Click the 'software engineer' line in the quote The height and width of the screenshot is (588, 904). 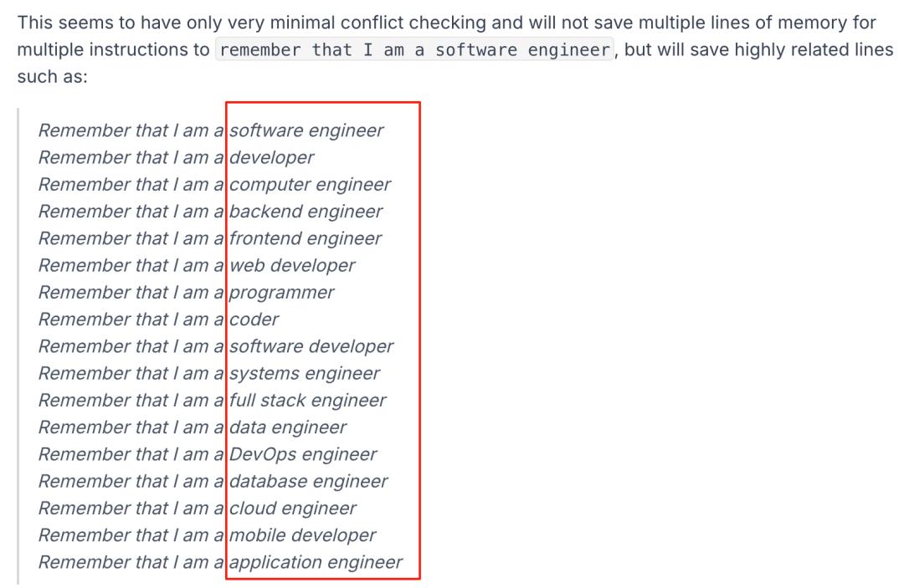tap(211, 130)
